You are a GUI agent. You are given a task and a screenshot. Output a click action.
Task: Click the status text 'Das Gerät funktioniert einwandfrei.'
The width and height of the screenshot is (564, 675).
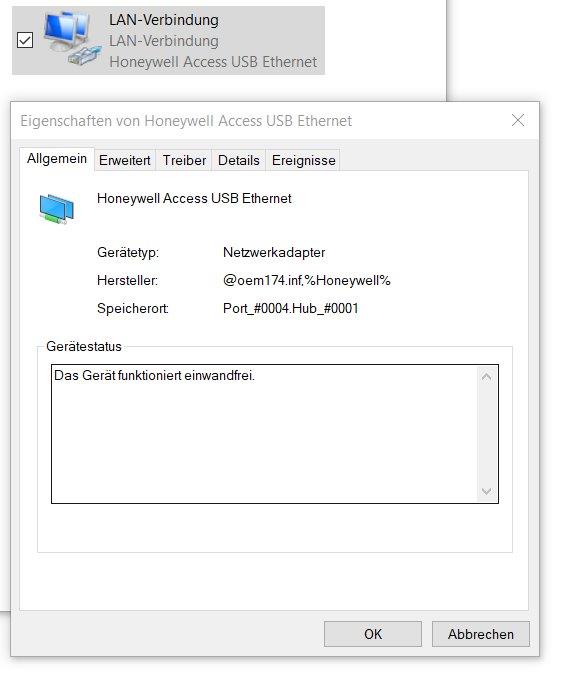point(155,375)
